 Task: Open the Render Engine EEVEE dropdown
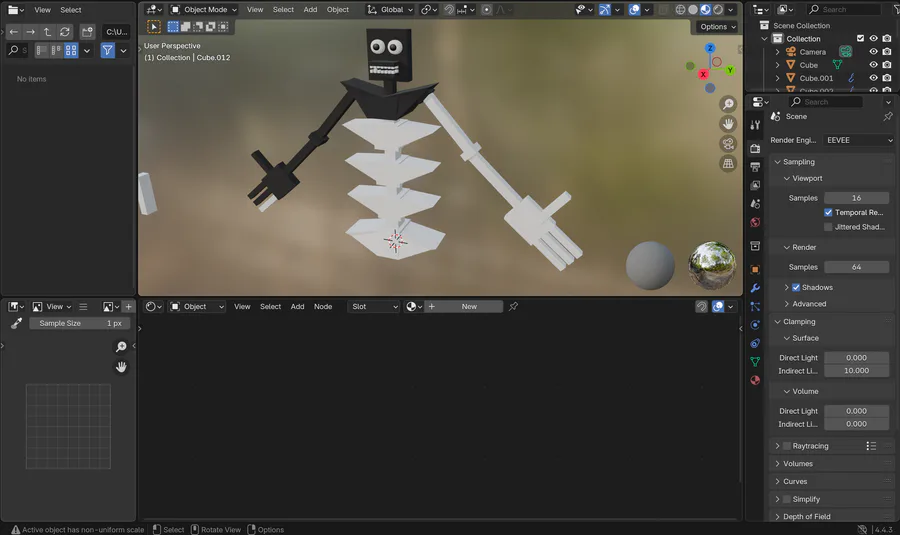click(859, 140)
